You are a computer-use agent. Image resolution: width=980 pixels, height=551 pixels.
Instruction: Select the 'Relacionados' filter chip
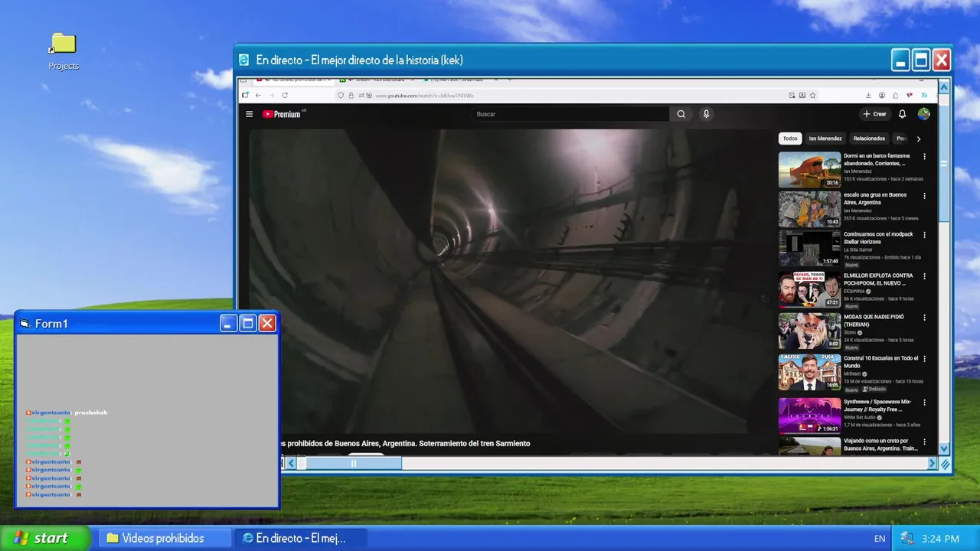tap(869, 139)
